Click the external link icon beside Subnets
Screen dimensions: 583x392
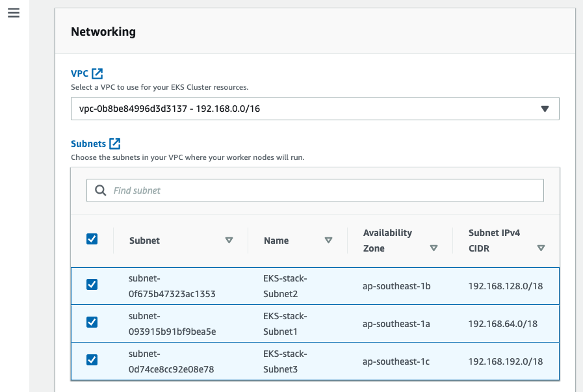click(x=115, y=144)
